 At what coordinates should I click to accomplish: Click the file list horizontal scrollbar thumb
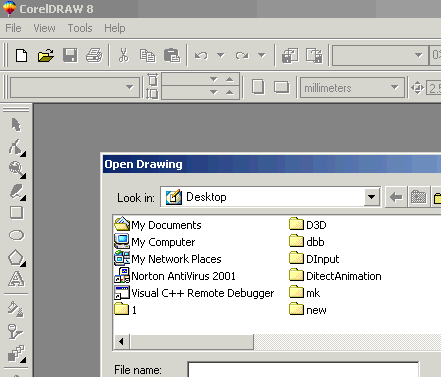(192, 341)
